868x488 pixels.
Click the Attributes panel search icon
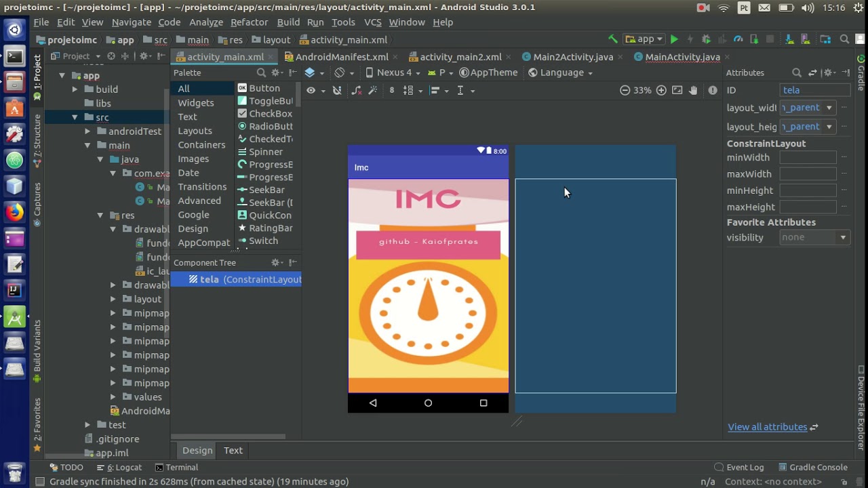[797, 73]
